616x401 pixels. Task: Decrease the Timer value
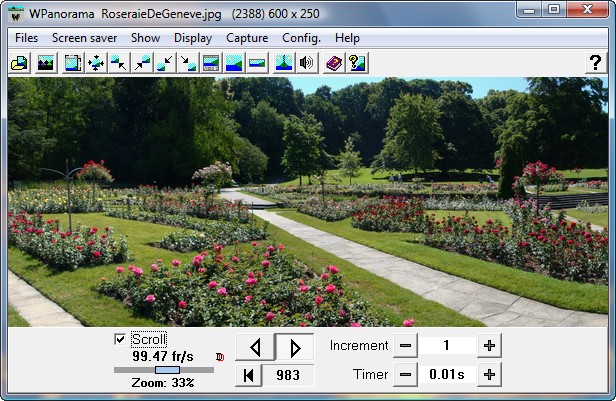[405, 375]
